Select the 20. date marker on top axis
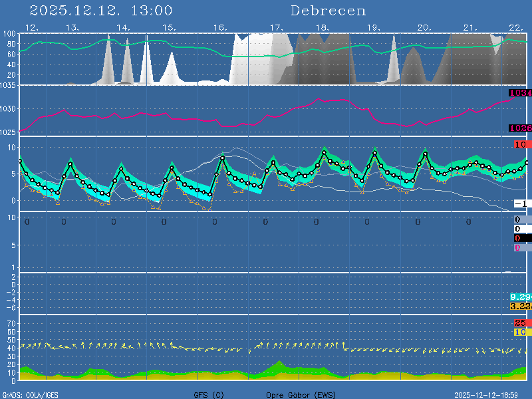The width and height of the screenshot is (532, 399). (x=424, y=27)
